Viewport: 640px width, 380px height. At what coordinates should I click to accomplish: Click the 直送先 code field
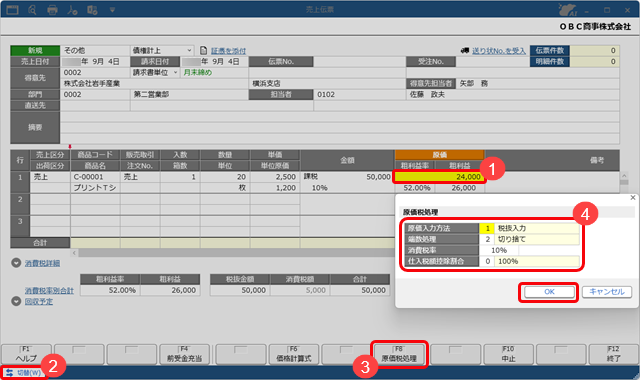[x=95, y=106]
